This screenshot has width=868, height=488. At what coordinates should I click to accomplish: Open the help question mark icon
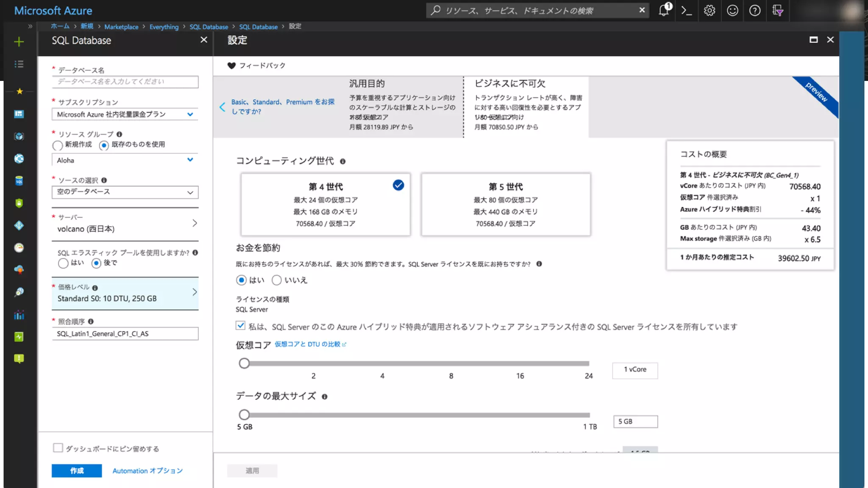click(755, 11)
